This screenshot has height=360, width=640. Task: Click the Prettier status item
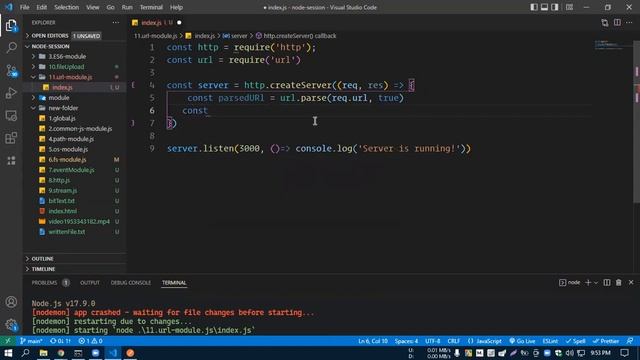click(606, 341)
